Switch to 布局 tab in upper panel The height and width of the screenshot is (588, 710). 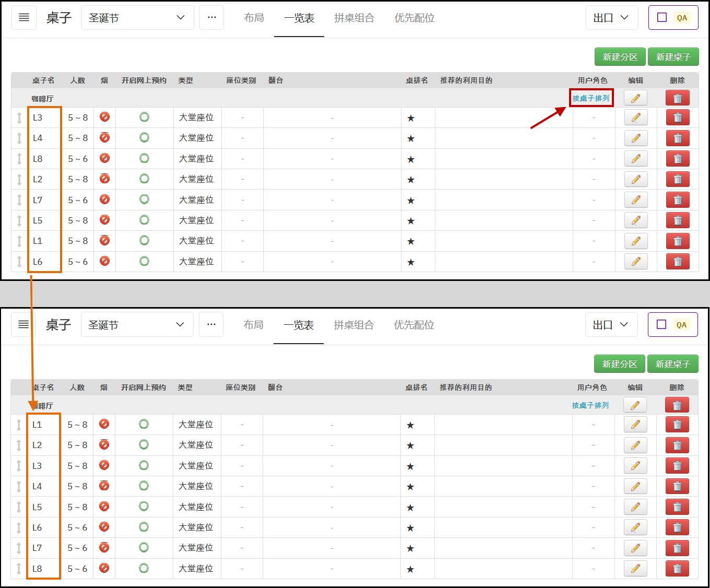pos(254,18)
